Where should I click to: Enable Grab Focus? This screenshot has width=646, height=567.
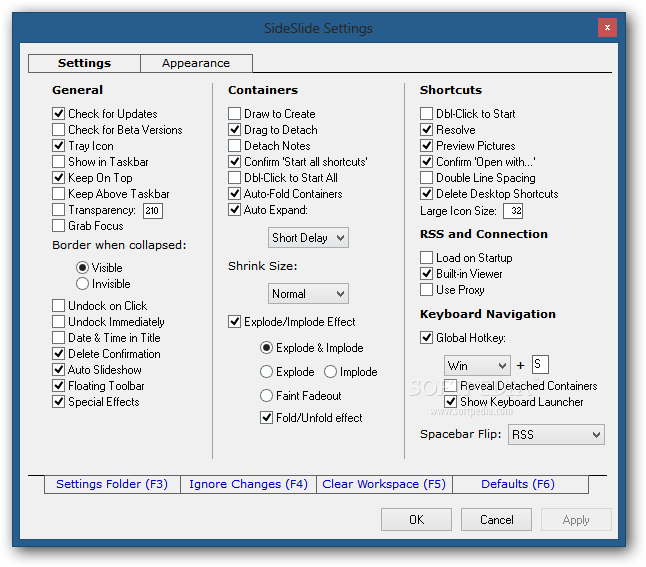(59, 226)
